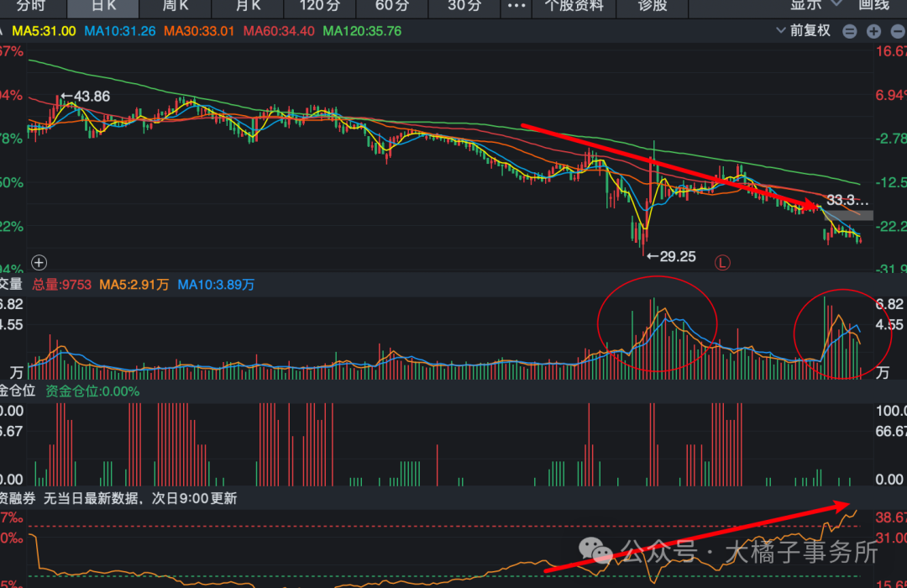Image resolution: width=907 pixels, height=588 pixels.
Task: Click the MA5:31.00 indicator label
Action: [x=44, y=31]
